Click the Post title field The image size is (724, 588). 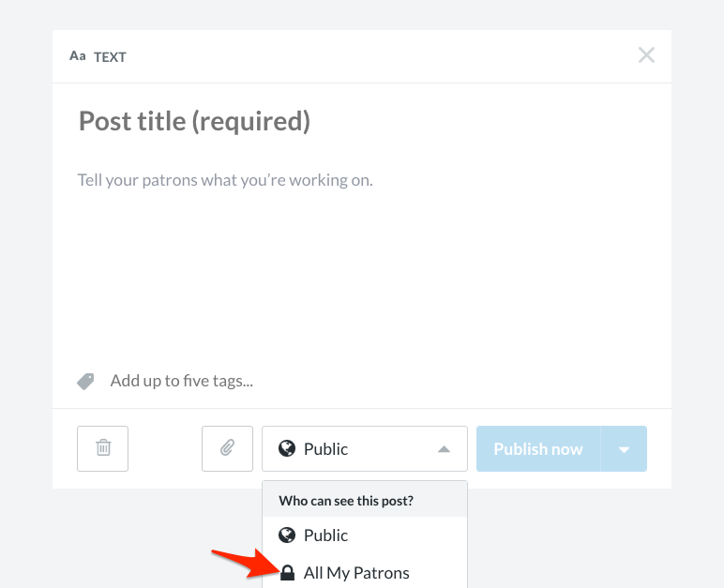point(194,120)
